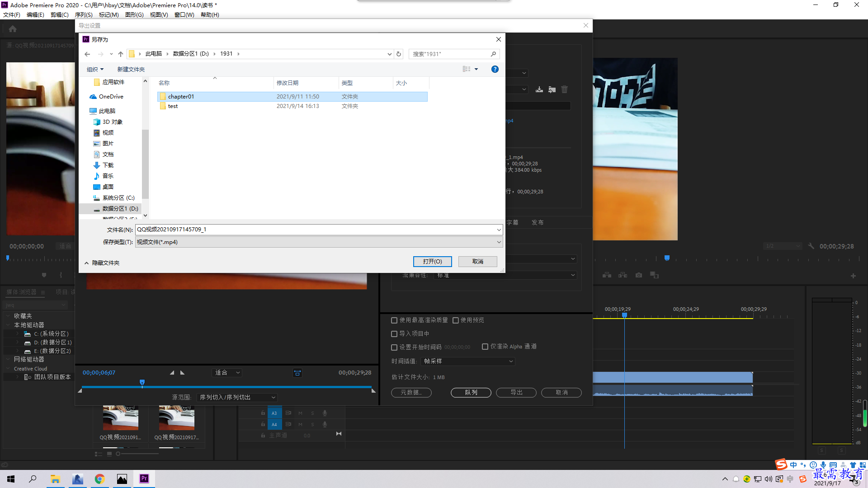
Task: Open 源范围 序列切入/序列切出 dropdown
Action: click(237, 398)
